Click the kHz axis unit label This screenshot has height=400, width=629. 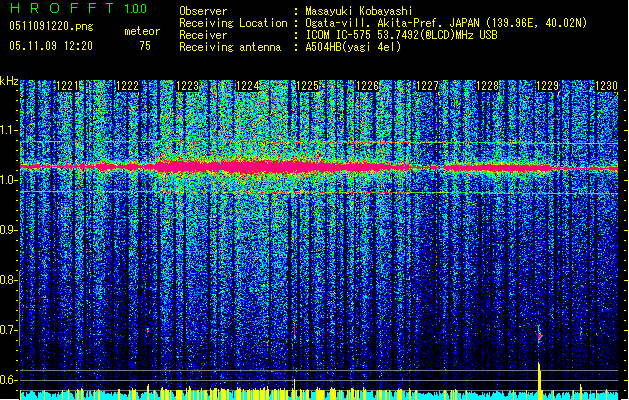point(9,81)
